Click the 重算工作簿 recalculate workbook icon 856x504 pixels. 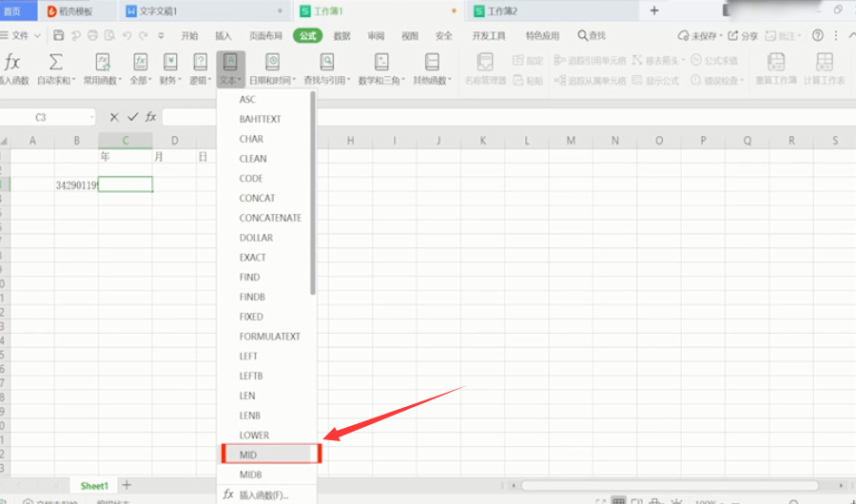coord(776,62)
